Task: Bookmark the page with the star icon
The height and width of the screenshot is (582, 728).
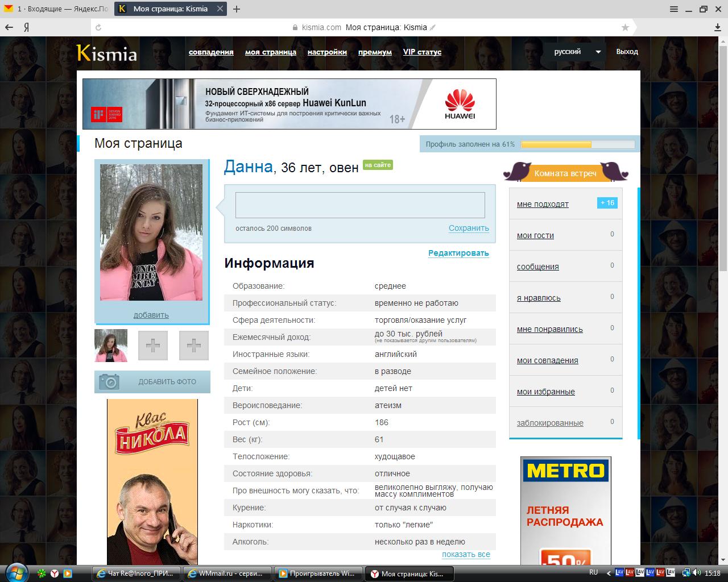Action: pyautogui.click(x=625, y=27)
